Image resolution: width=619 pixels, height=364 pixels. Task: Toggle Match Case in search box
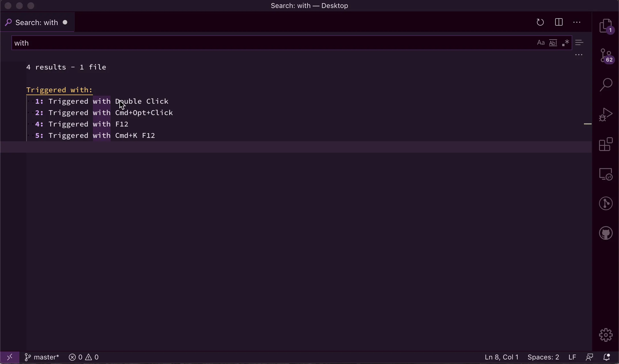[x=541, y=43]
